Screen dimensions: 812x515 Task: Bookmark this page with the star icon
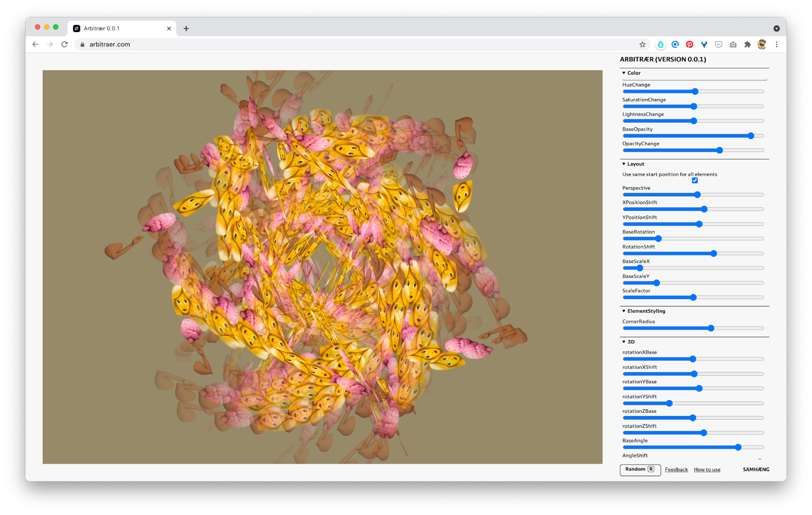642,44
